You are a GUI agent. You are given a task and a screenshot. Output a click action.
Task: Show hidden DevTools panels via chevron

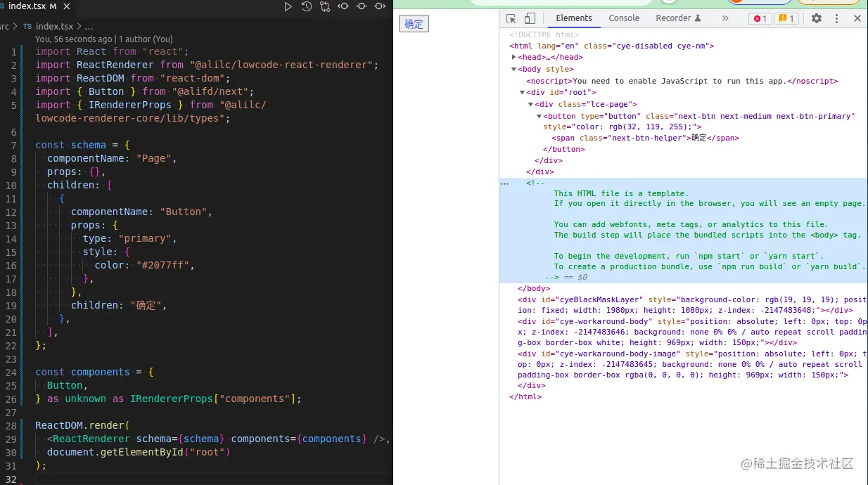point(726,18)
